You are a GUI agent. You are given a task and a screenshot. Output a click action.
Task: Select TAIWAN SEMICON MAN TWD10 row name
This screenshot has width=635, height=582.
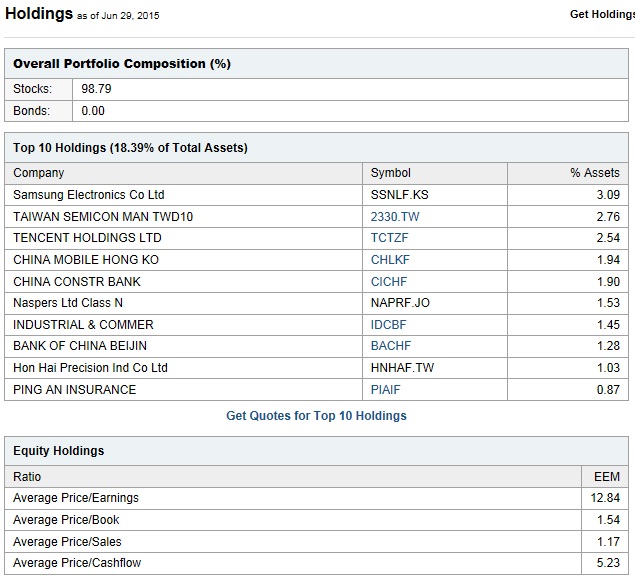coord(103,217)
